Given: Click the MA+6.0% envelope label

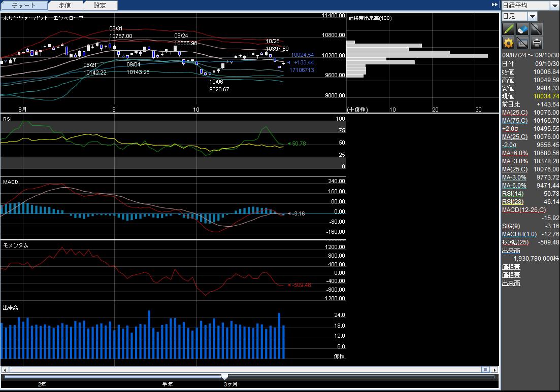Looking at the screenshot, I should point(515,153).
